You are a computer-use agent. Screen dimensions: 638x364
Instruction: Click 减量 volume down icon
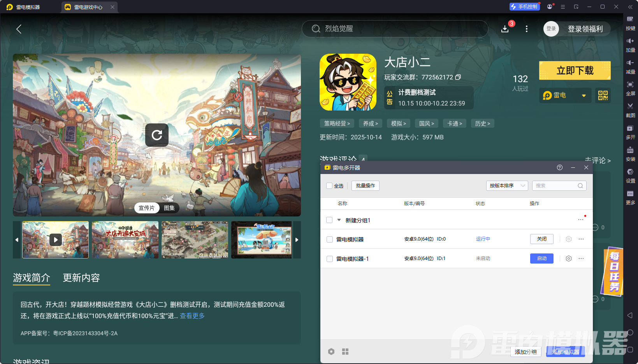[630, 67]
